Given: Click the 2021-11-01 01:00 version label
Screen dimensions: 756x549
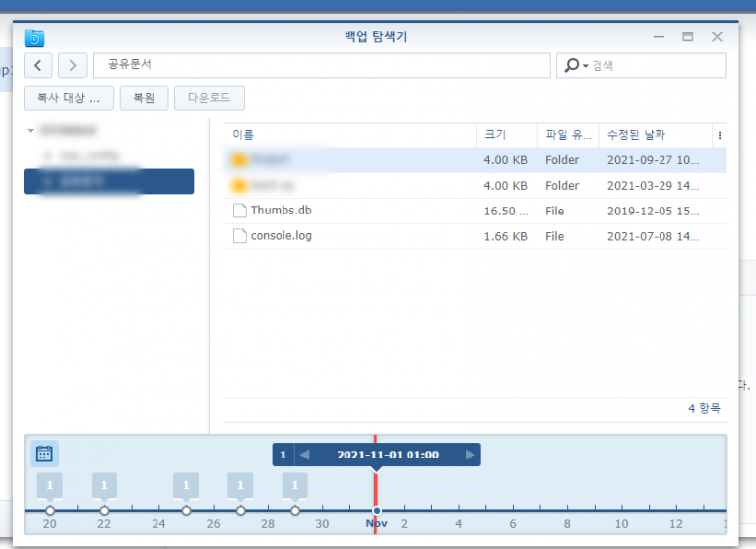Looking at the screenshot, I should point(388,455).
